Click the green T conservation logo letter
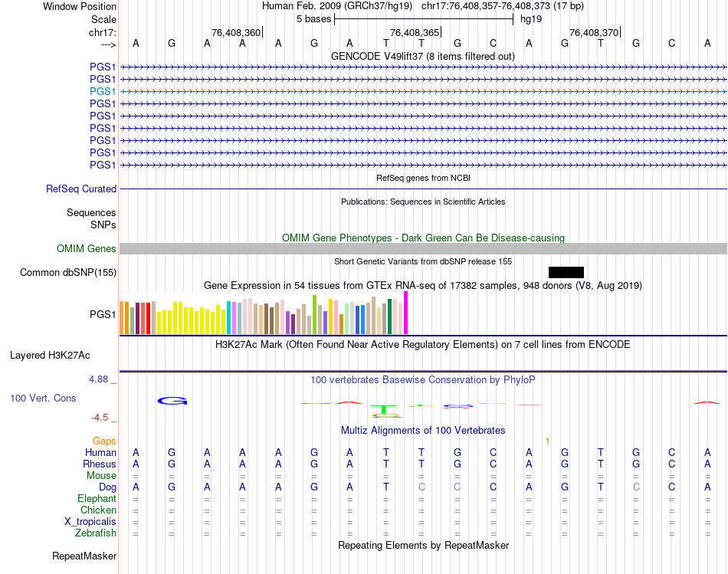Screen dimensions: 728x574 384,410
